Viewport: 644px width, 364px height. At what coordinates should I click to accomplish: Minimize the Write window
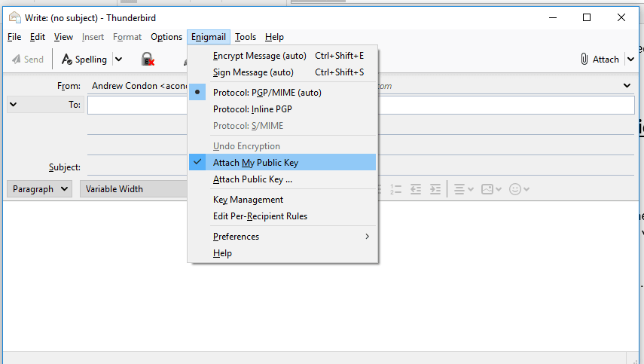[x=553, y=17]
